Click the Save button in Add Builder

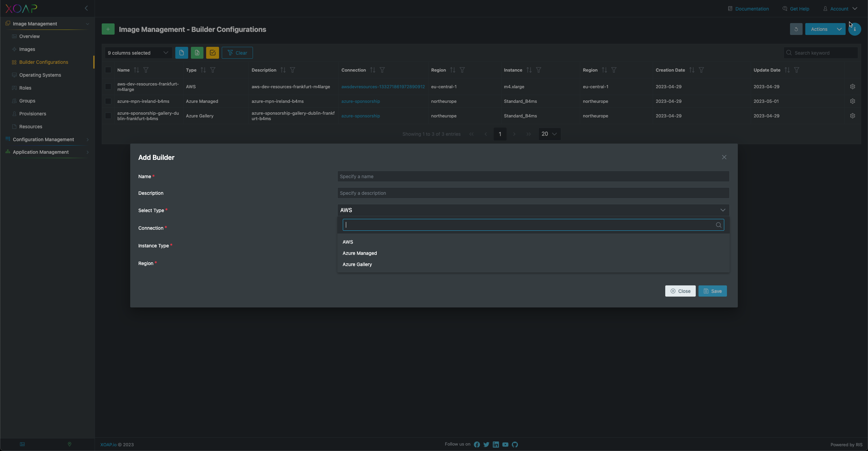[x=712, y=291]
